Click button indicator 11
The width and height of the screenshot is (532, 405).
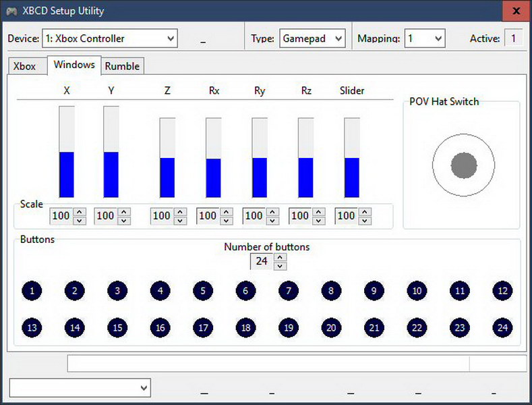click(460, 291)
